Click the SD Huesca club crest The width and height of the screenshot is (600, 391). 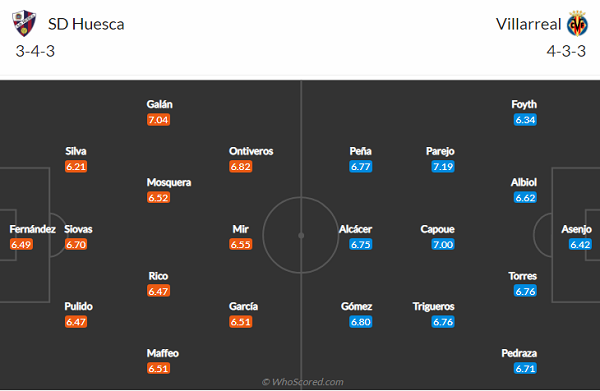[x=24, y=23]
